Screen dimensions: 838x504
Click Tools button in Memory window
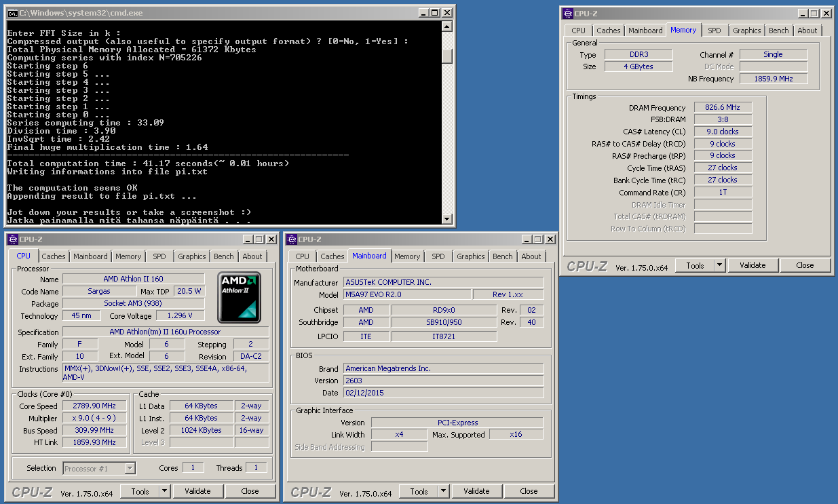click(x=696, y=265)
